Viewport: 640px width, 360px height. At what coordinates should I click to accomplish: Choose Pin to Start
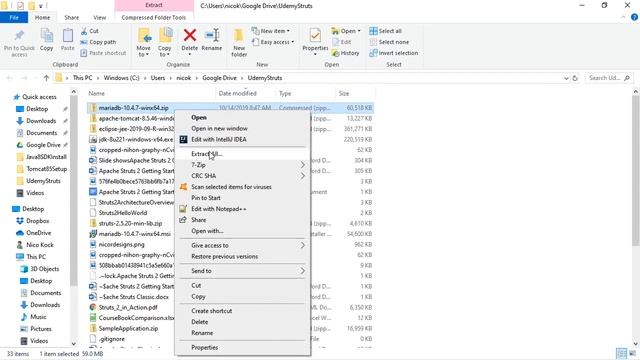click(242, 198)
